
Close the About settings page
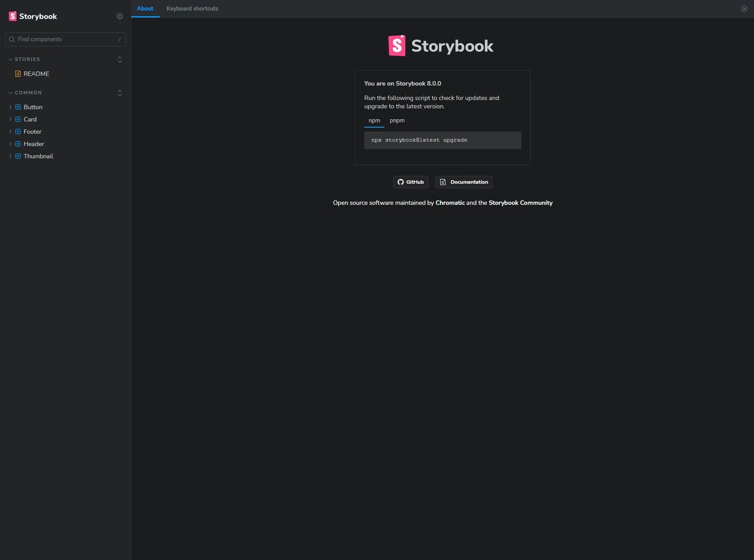click(x=745, y=9)
